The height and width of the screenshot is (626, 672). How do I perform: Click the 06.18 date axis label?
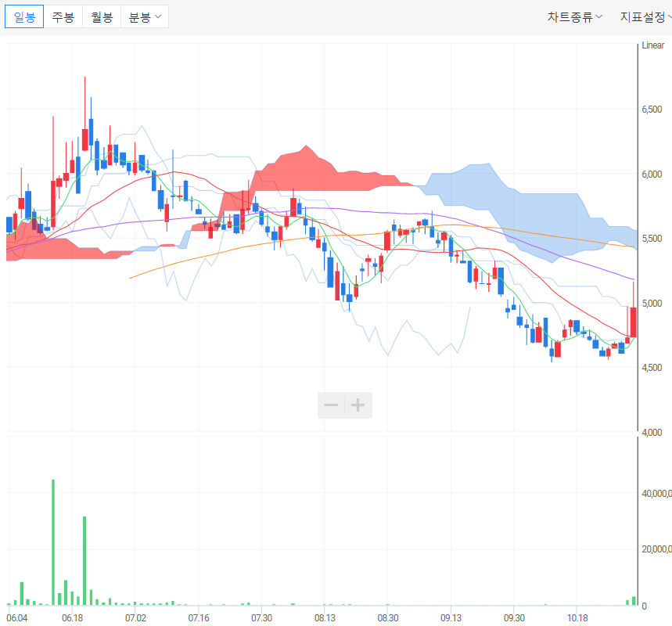(73, 618)
